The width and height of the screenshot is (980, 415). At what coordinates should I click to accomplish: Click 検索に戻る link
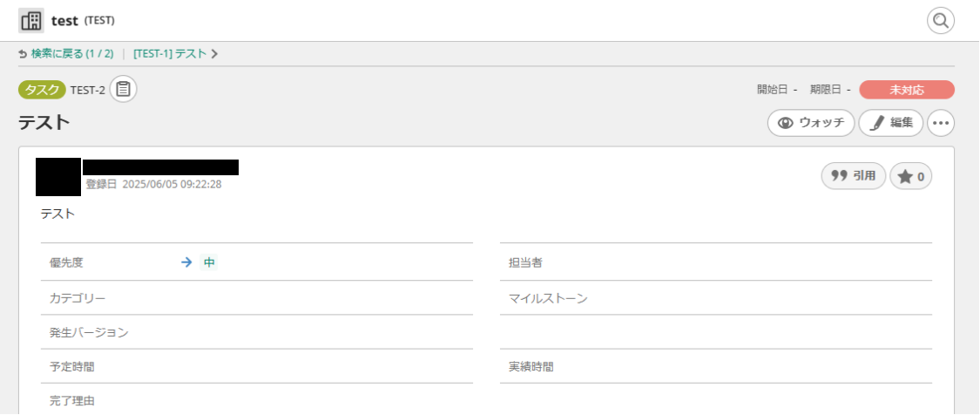[66, 54]
